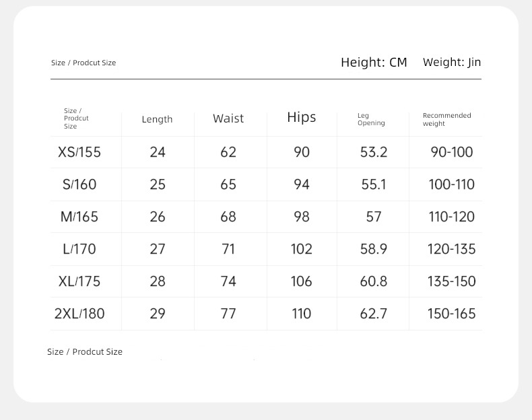Click the Hips column header
The height and width of the screenshot is (420, 532).
(301, 117)
